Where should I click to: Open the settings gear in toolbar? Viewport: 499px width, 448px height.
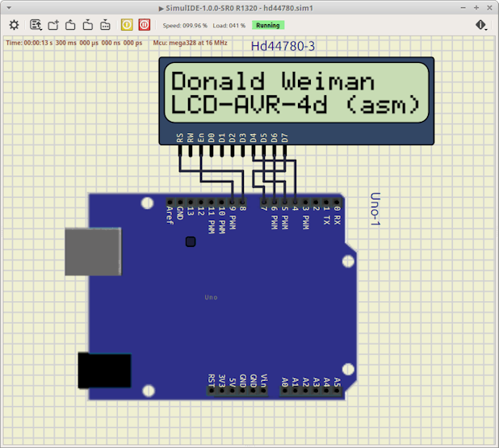14,25
